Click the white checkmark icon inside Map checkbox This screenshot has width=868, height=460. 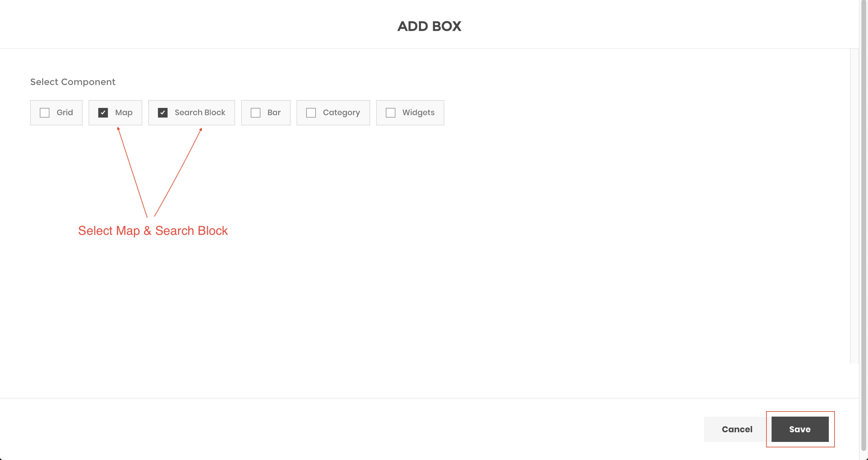103,112
